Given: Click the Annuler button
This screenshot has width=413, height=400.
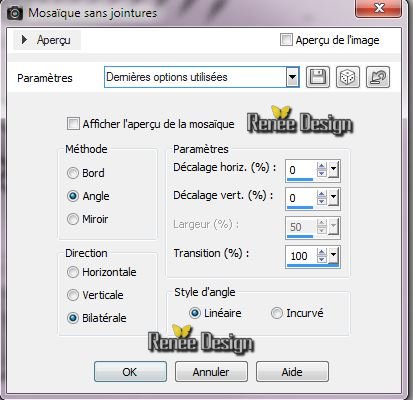Looking at the screenshot, I should 211,372.
